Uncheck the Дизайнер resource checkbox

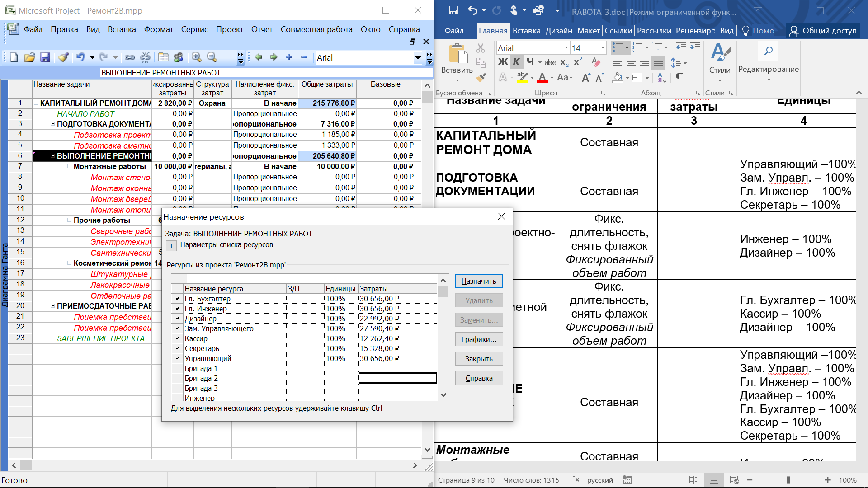point(178,319)
